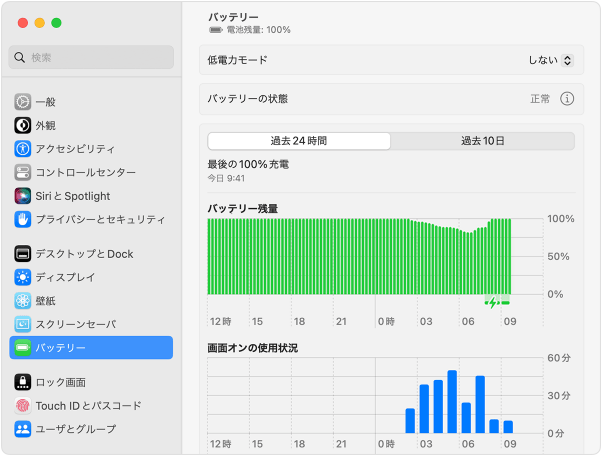Click the info icon beside バッテリーの状態

(x=567, y=99)
